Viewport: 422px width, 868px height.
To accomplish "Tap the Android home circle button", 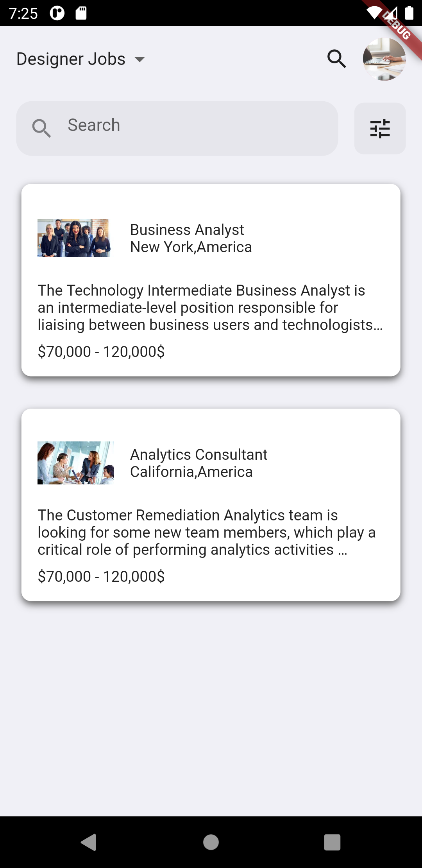I will pyautogui.click(x=211, y=842).
